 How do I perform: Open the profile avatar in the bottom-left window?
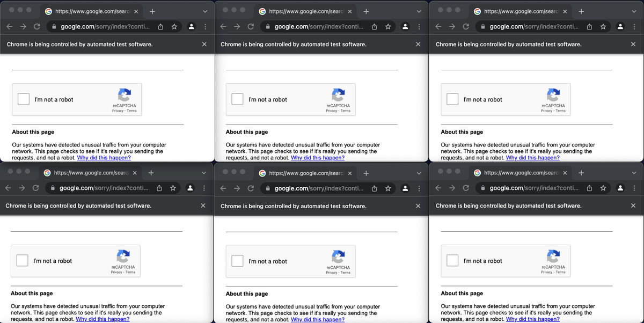[x=190, y=188]
